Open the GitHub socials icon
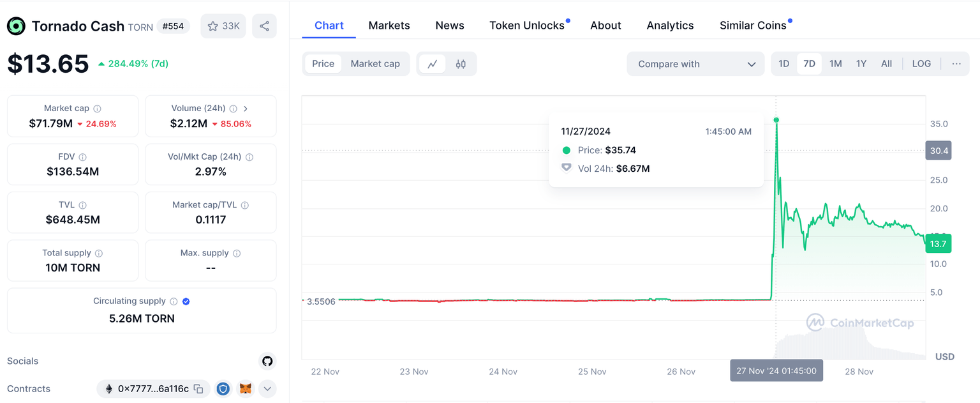Viewport: 980px width, 403px height. (x=267, y=361)
